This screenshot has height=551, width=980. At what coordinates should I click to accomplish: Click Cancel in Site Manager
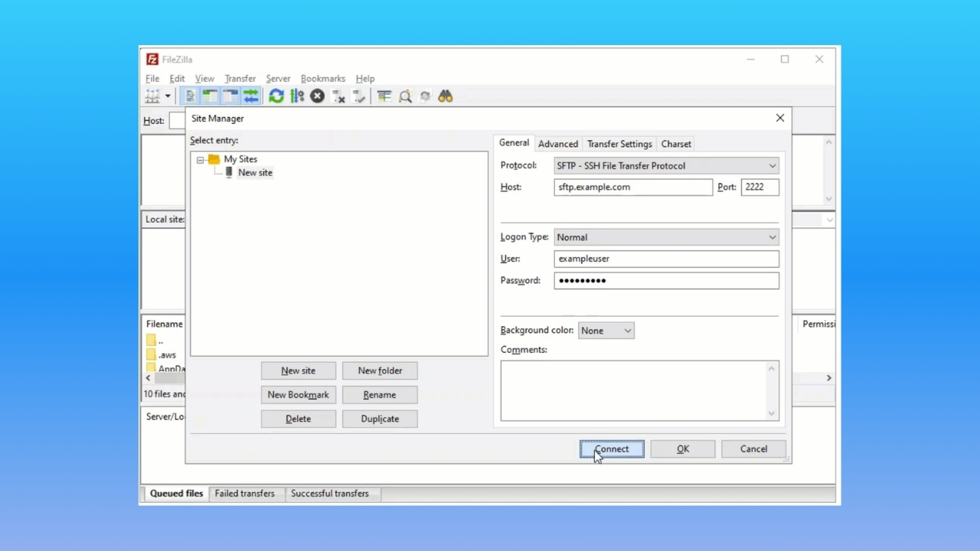[x=753, y=449]
